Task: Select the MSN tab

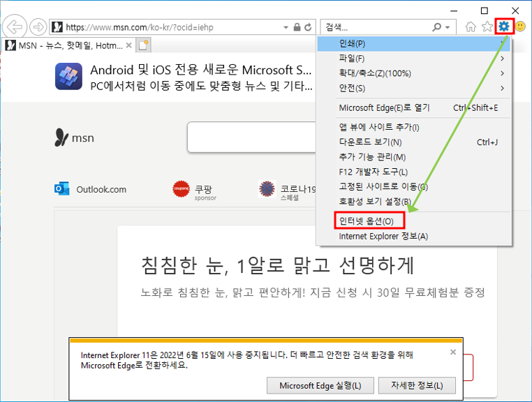Action: coord(68,45)
